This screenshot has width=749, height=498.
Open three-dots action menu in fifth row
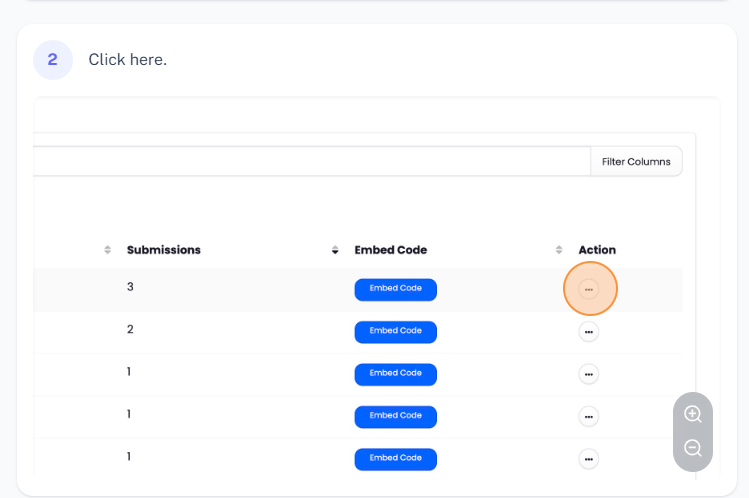589,458
